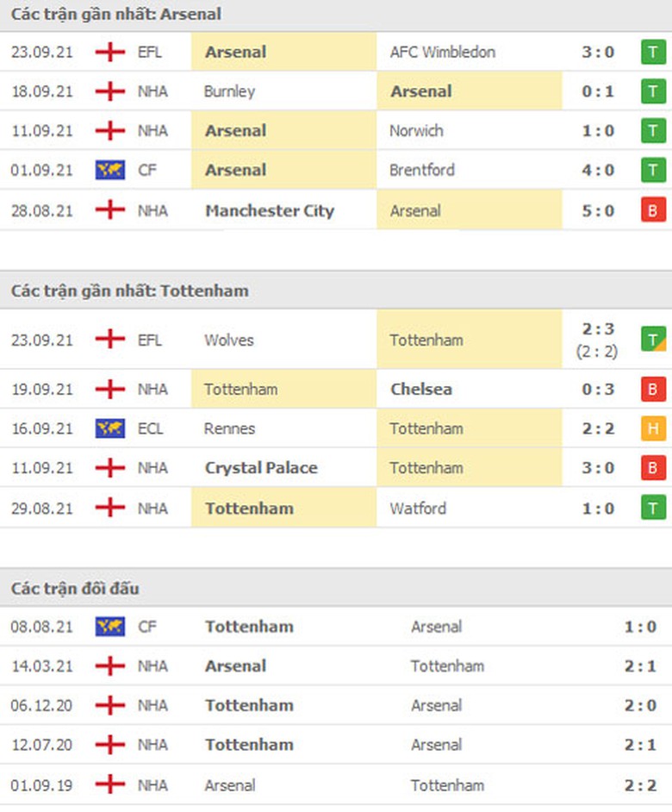Select the 'Các trận gần nhất: Tottenham' header
Screen dimensions: 672x812
(x=129, y=290)
